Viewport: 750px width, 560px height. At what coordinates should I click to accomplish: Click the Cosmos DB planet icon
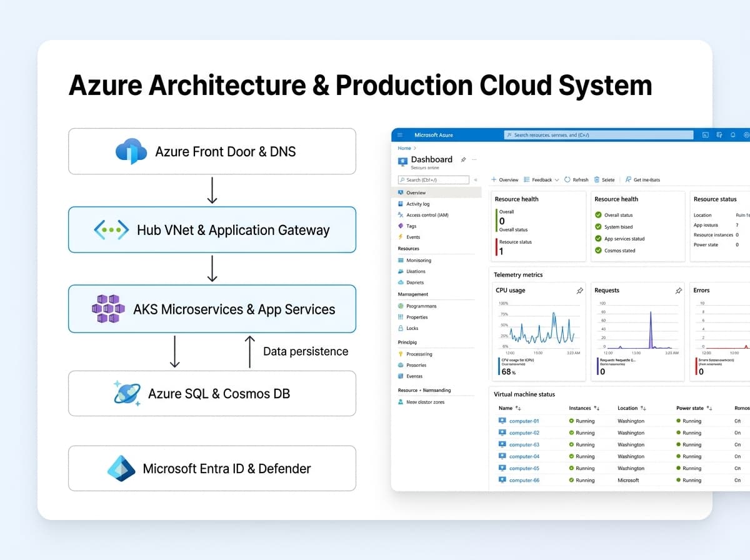[127, 393]
